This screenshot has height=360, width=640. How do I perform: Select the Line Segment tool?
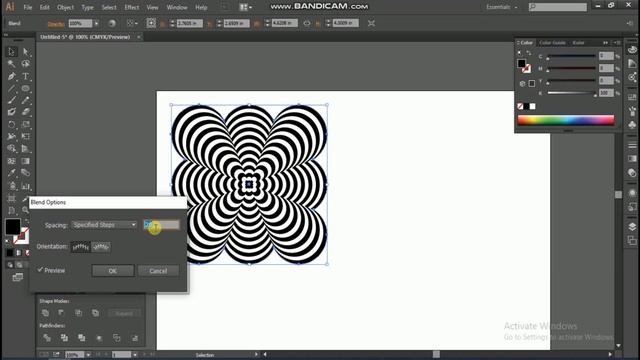pos(11,88)
